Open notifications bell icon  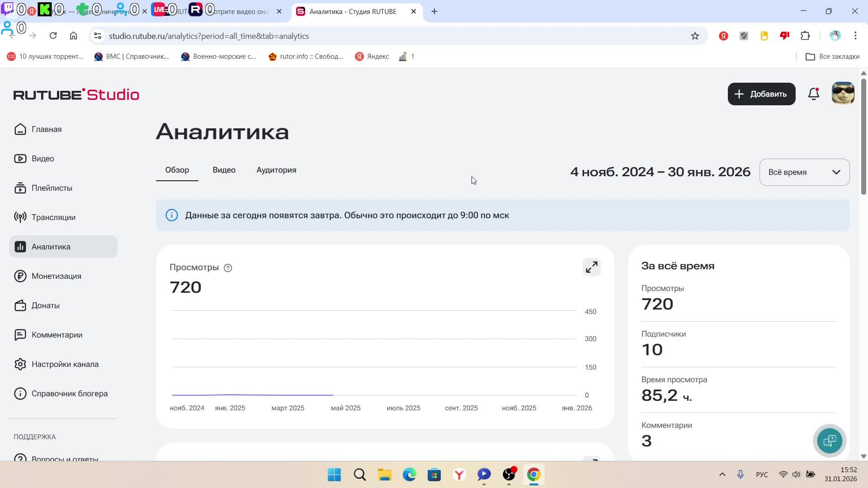[x=813, y=94]
